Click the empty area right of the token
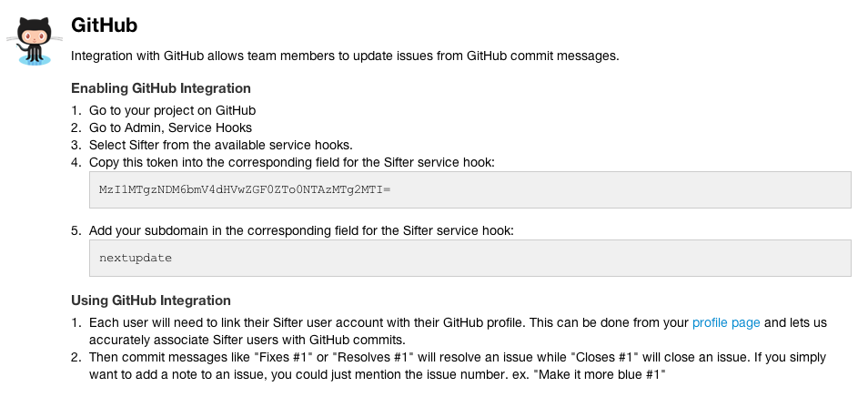The width and height of the screenshot is (868, 397). (620, 190)
